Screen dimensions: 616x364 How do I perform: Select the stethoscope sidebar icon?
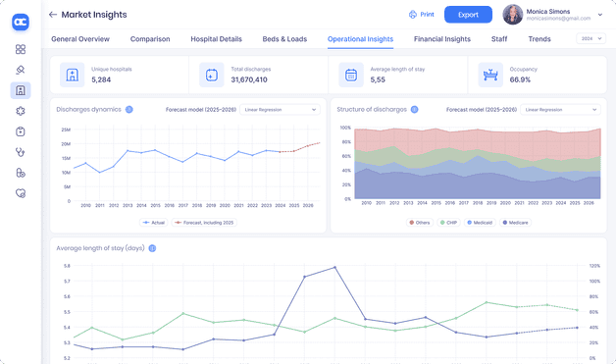click(21, 152)
